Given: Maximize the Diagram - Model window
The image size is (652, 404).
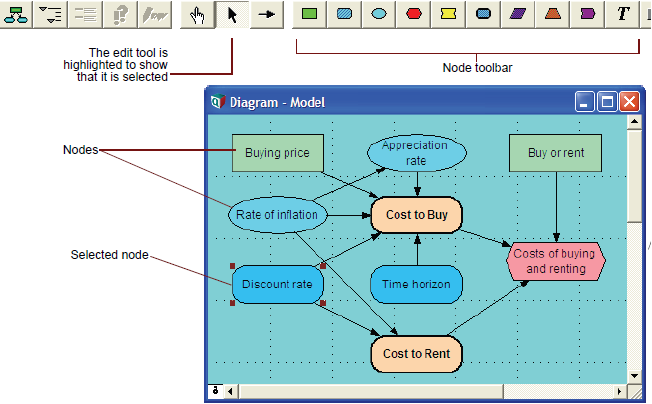Looking at the screenshot, I should click(607, 101).
